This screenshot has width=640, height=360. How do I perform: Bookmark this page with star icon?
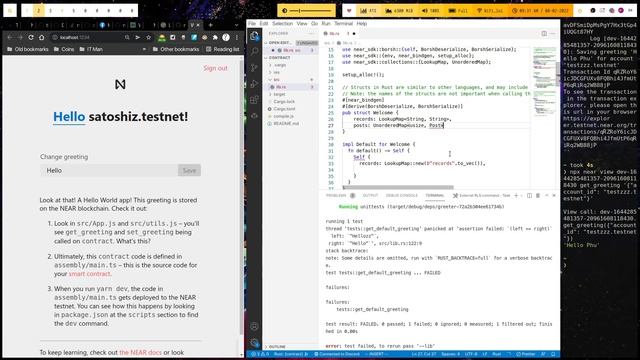click(x=148, y=37)
